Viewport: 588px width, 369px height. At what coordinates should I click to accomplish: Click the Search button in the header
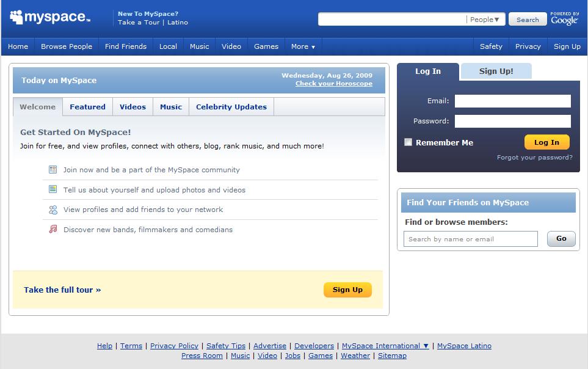(x=528, y=20)
